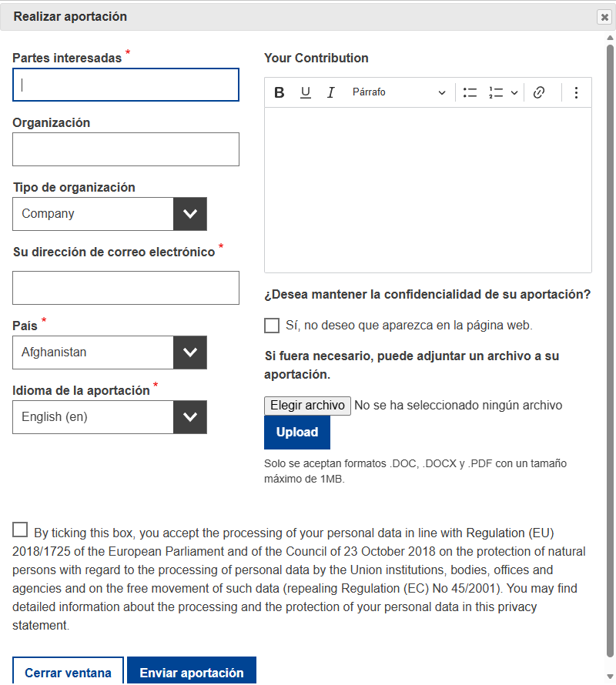Screen dimensions: 616x685
Task: Click the scrollbar up arrow
Action: (610, 38)
